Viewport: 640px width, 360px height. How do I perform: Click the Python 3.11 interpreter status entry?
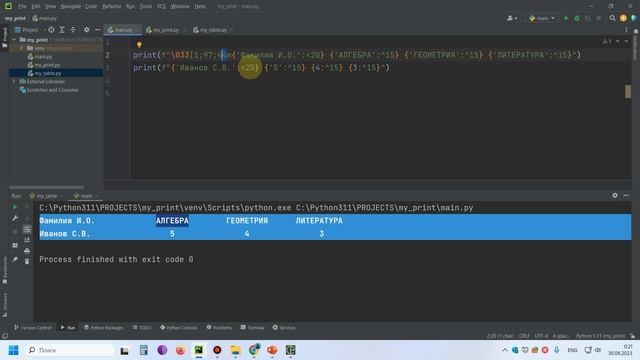click(600, 336)
